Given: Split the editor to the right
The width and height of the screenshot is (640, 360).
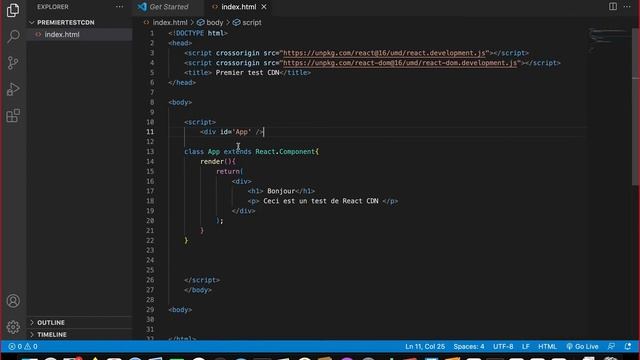Looking at the screenshot, I should [x=613, y=7].
